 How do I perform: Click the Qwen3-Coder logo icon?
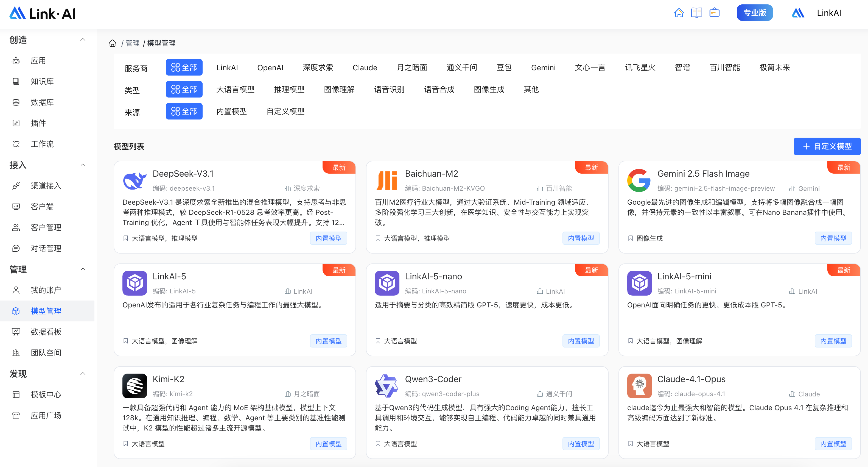(x=387, y=386)
